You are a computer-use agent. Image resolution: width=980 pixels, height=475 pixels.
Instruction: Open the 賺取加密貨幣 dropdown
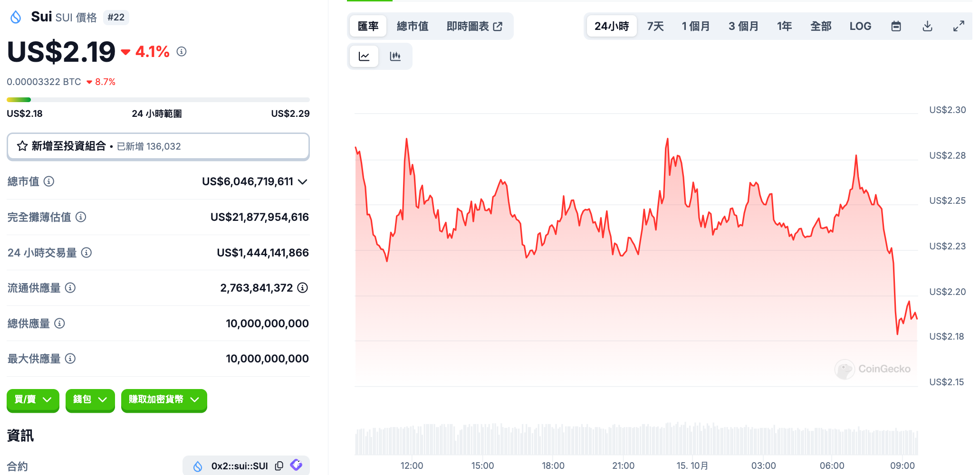163,400
